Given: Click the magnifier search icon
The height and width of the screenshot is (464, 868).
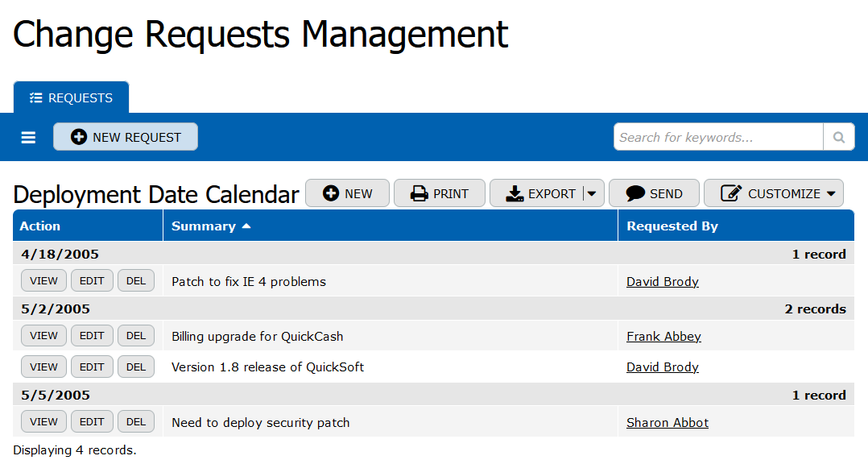Looking at the screenshot, I should [838, 137].
